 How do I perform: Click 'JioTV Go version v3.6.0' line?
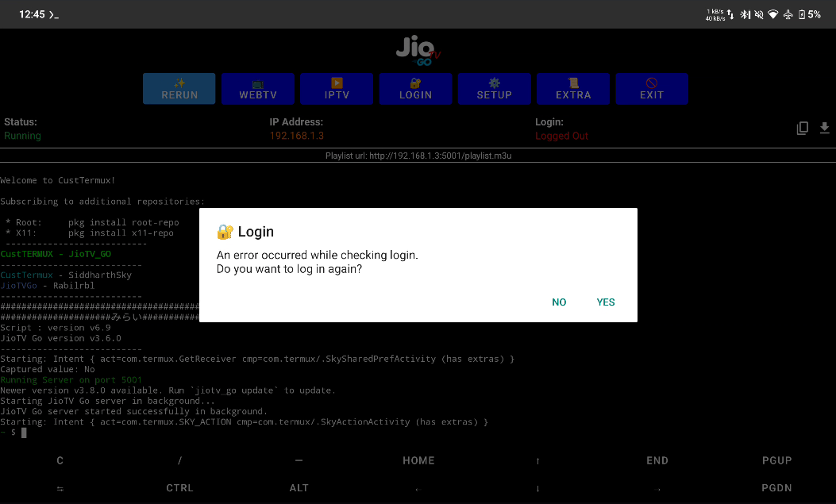[x=61, y=338]
